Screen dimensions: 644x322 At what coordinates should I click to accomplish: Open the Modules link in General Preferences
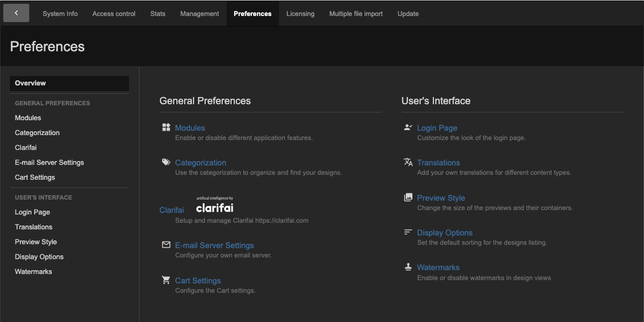[x=190, y=128]
